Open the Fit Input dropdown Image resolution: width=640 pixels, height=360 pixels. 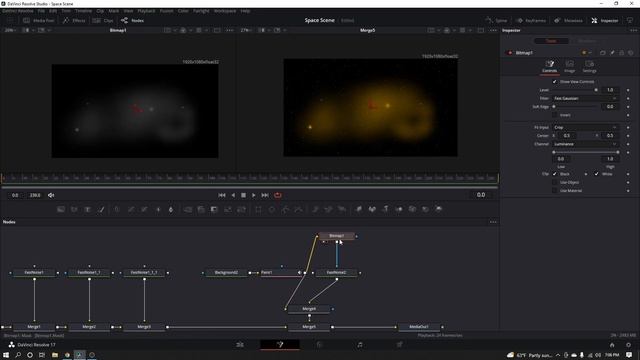[x=585, y=127]
